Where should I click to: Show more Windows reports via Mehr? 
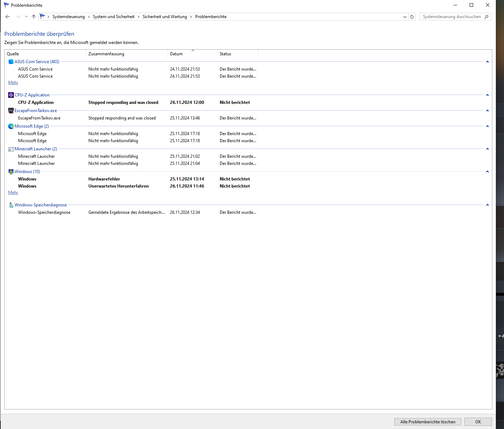(13, 193)
